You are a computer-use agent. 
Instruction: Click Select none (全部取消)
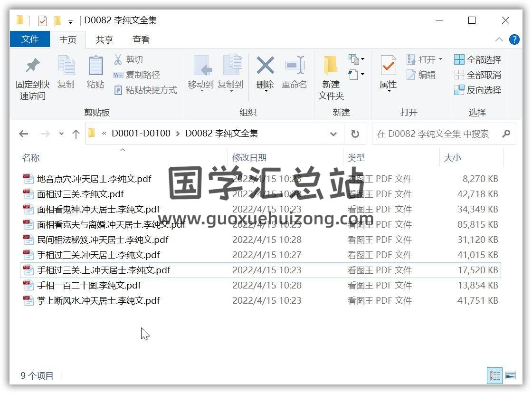click(x=478, y=75)
